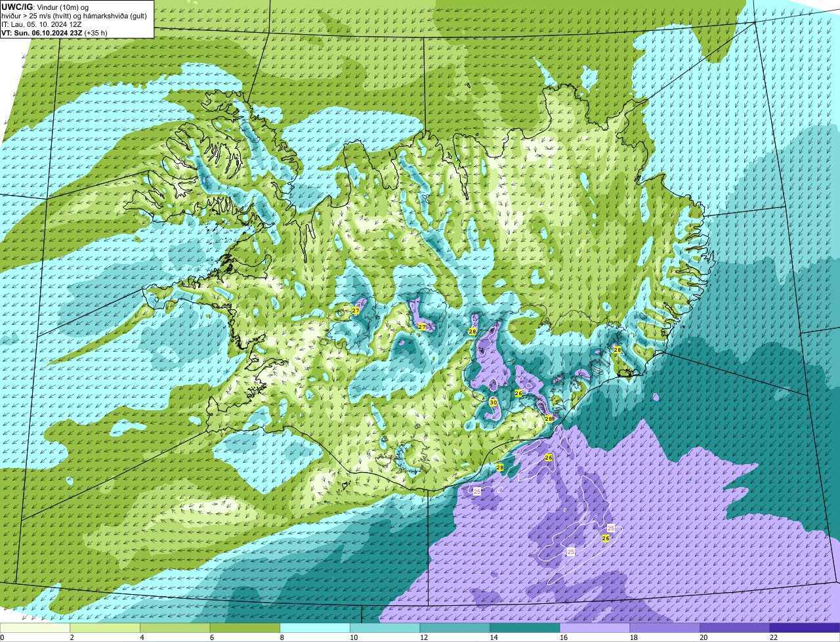Viewport: 840px width, 642px height.
Task: Click the scale value "8"
Action: (282, 637)
